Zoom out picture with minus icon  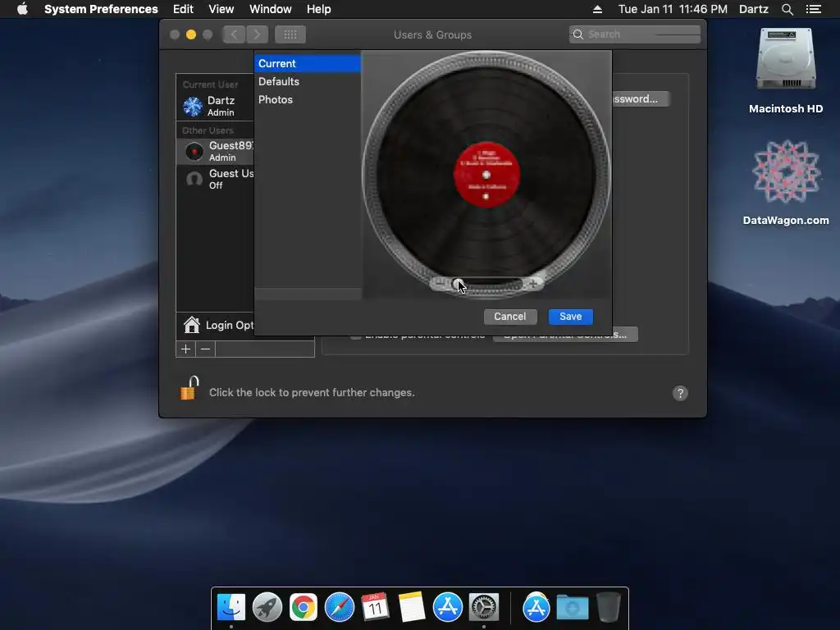pyautogui.click(x=440, y=284)
